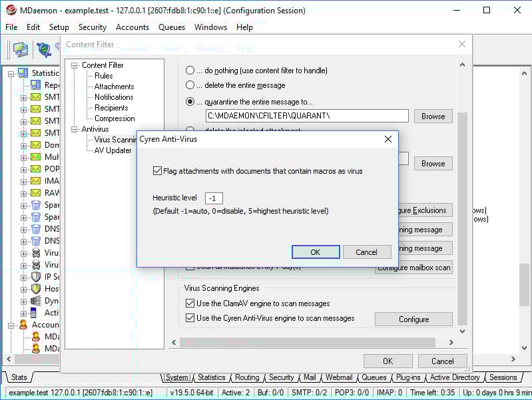Click OK in Cyren Anti-Virus dialog
Viewport: 532px width, 400px height.
[x=316, y=252]
